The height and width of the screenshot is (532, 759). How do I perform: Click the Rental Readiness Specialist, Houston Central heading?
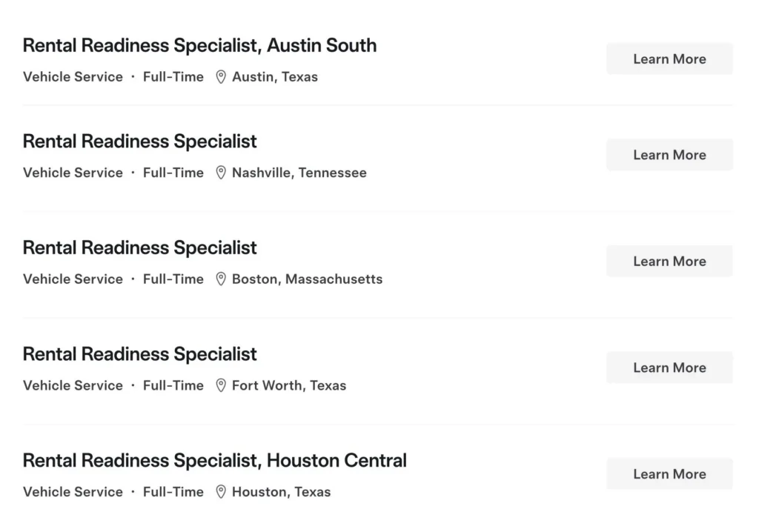coord(215,460)
